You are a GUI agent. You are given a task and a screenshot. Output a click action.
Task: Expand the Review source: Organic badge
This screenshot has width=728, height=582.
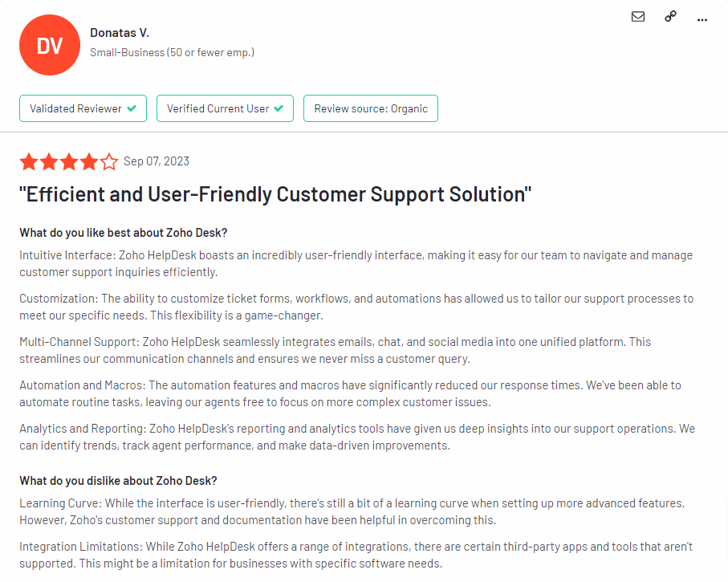[370, 108]
